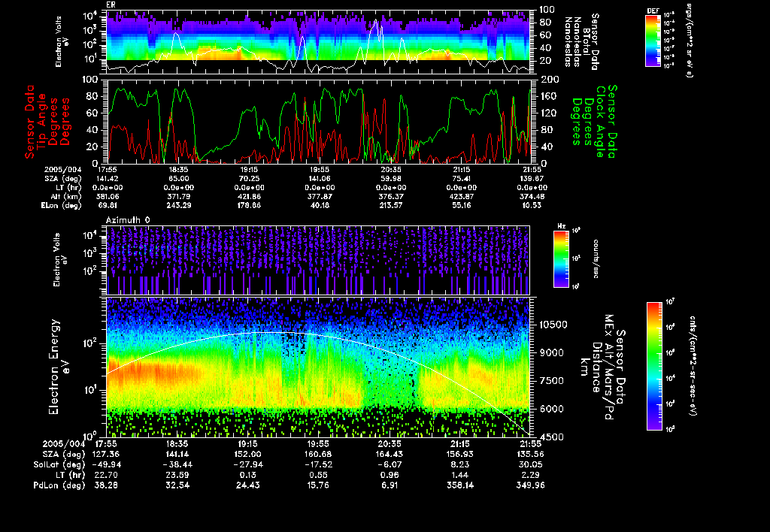The height and width of the screenshot is (532, 770).
Task: Click ELon value '213.57'
Action: point(390,206)
